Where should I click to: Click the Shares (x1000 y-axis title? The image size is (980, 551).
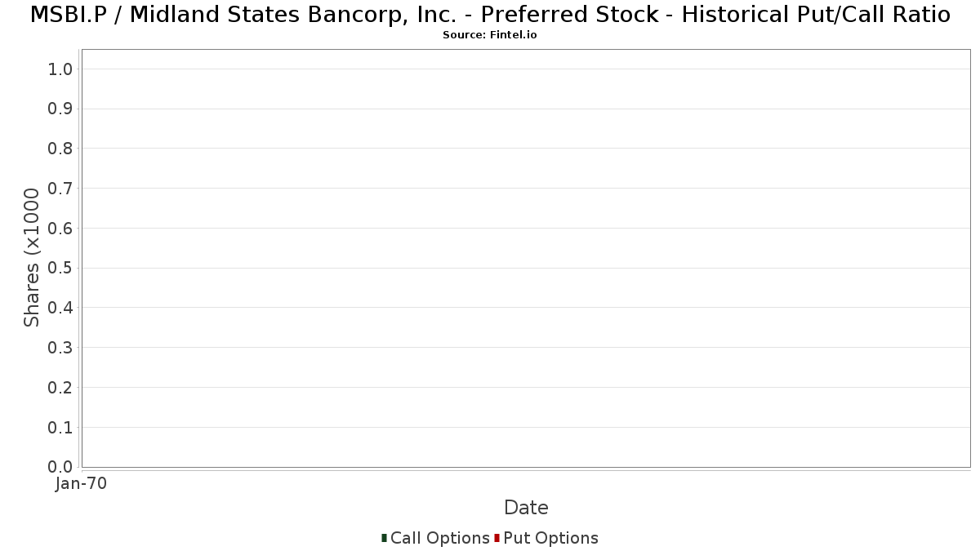click(x=32, y=258)
